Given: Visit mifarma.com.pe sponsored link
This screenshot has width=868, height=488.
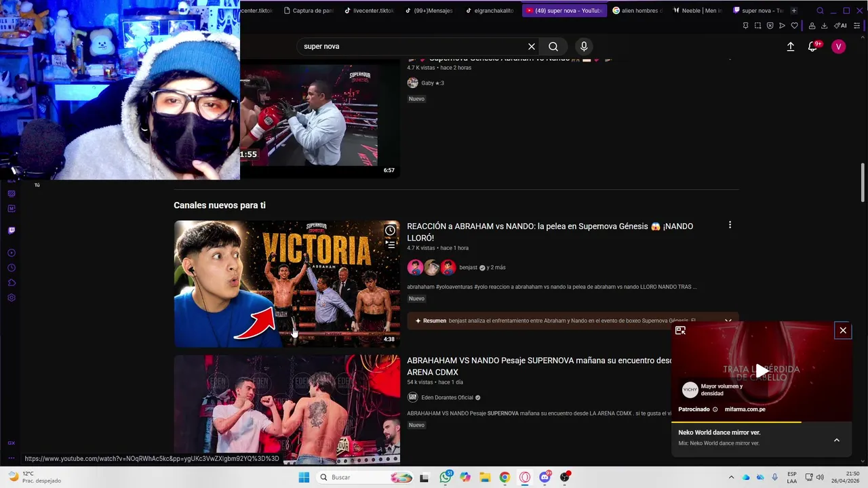Looking at the screenshot, I should (745, 409).
